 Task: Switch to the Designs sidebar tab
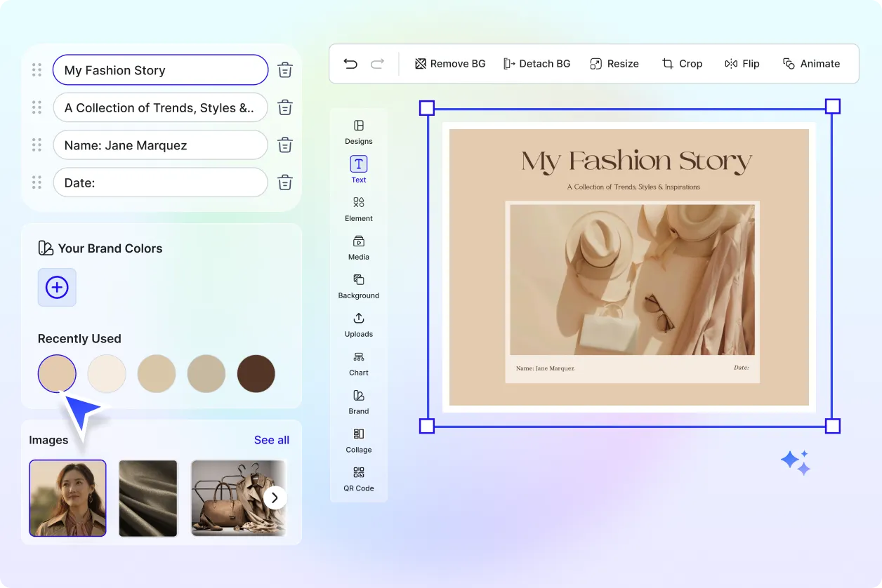pos(358,133)
